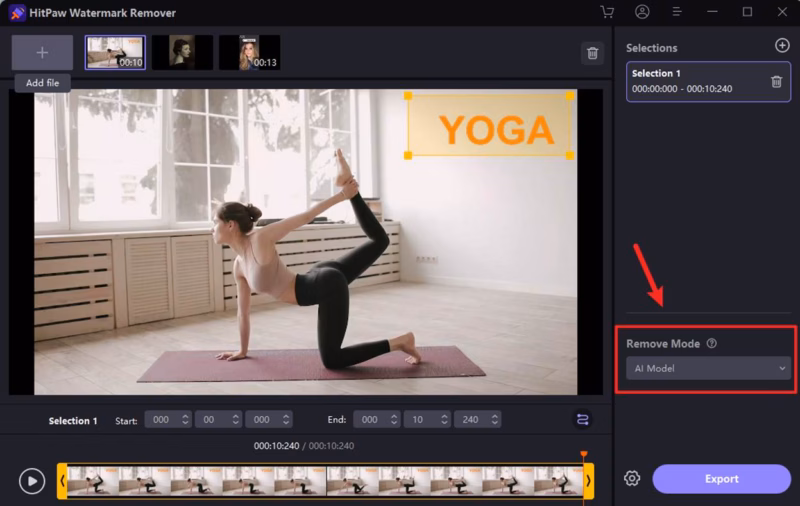Add a new file with plus button
Screen dimensions: 800x506
[42, 53]
